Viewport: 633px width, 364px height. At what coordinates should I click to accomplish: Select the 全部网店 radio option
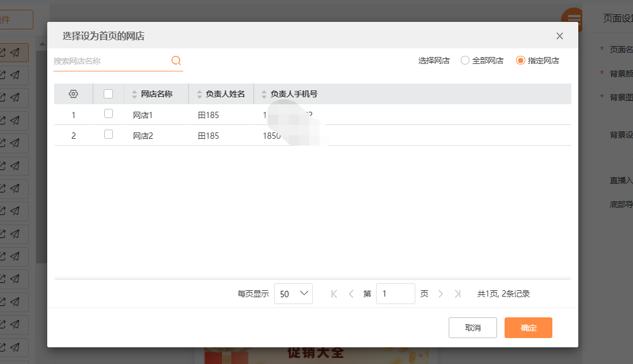coord(465,60)
